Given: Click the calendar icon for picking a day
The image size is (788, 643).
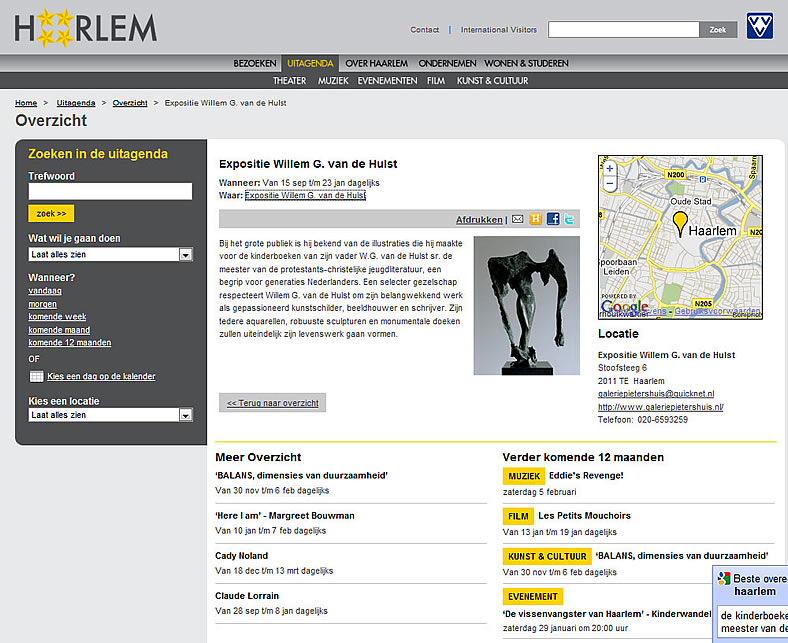Looking at the screenshot, I should pos(36,377).
